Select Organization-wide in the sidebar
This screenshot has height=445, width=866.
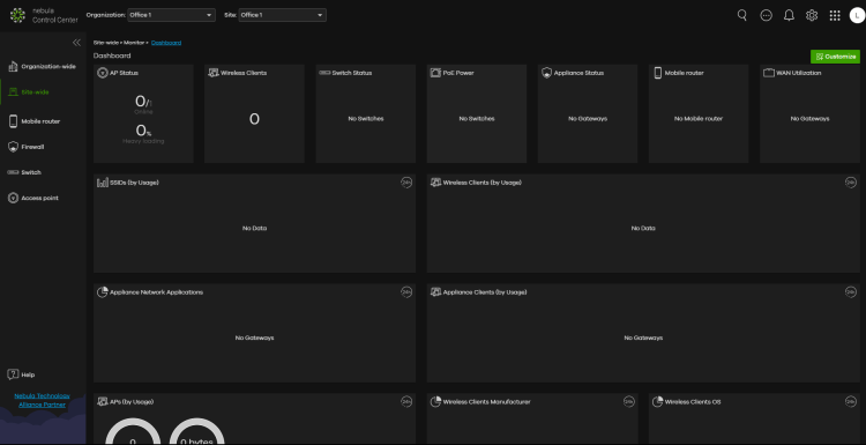(47, 67)
